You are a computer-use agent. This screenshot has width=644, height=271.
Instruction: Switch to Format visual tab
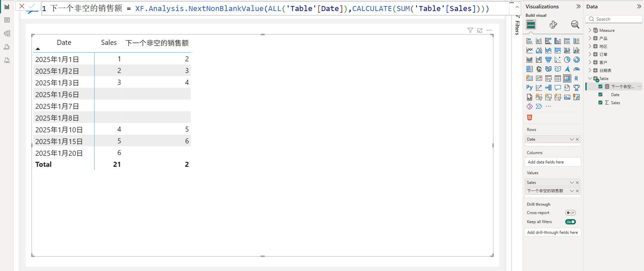click(x=553, y=24)
